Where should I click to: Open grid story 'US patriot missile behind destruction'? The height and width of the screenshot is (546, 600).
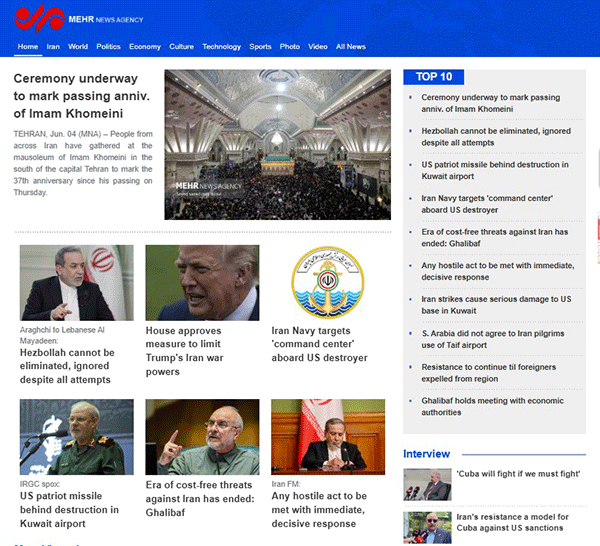(69, 510)
